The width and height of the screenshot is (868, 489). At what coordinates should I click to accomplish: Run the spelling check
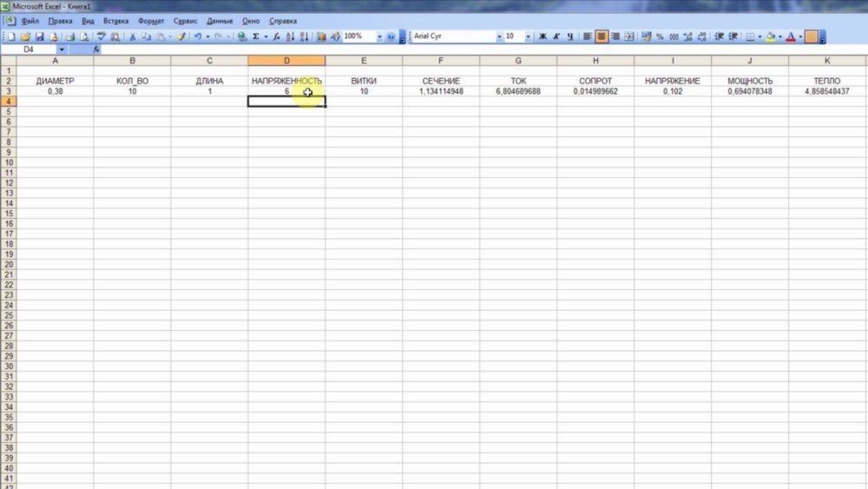pos(102,36)
